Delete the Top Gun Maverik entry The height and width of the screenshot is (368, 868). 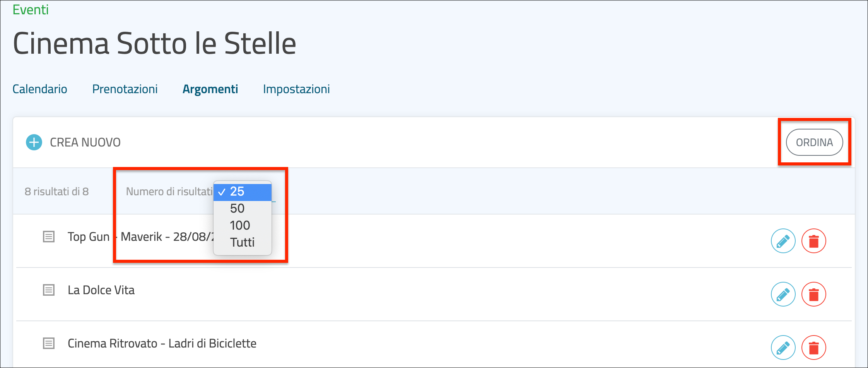tap(813, 241)
